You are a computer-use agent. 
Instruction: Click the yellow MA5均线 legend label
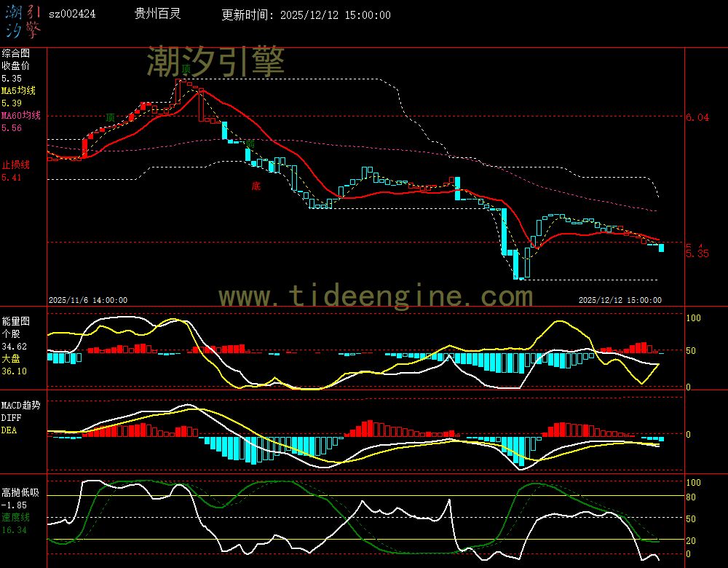point(18,90)
